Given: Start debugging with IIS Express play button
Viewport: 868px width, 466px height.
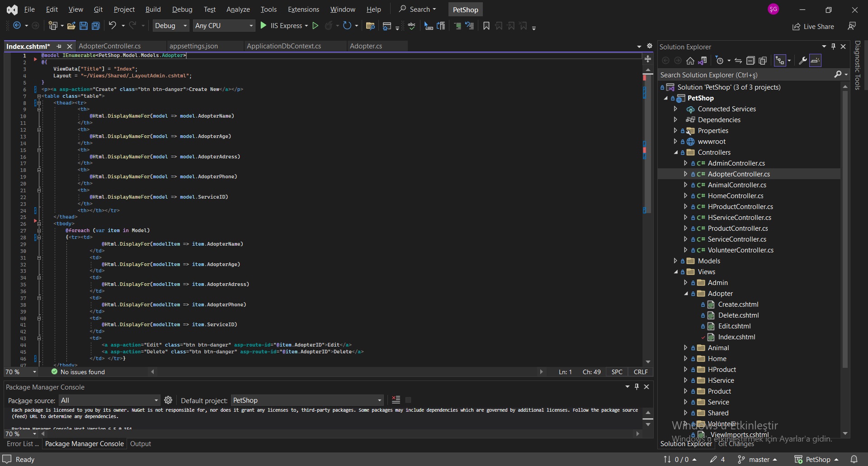Looking at the screenshot, I should 264,26.
